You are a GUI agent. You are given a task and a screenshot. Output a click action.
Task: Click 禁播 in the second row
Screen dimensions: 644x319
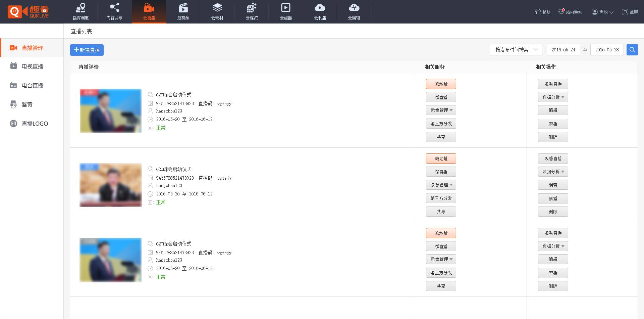pyautogui.click(x=553, y=198)
